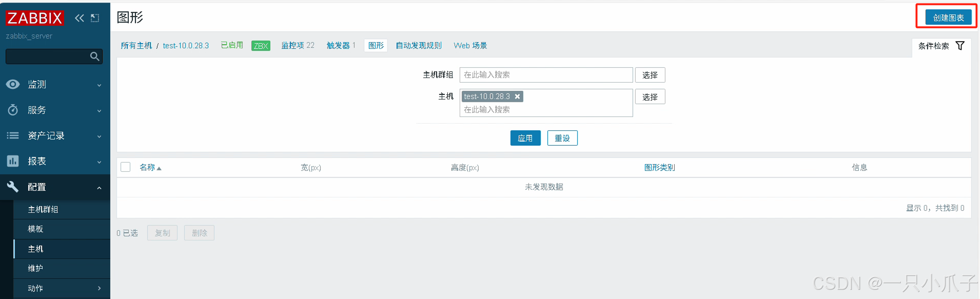This screenshot has height=299, width=980.
Task: Focus the sidebar search box
Action: coord(54,56)
